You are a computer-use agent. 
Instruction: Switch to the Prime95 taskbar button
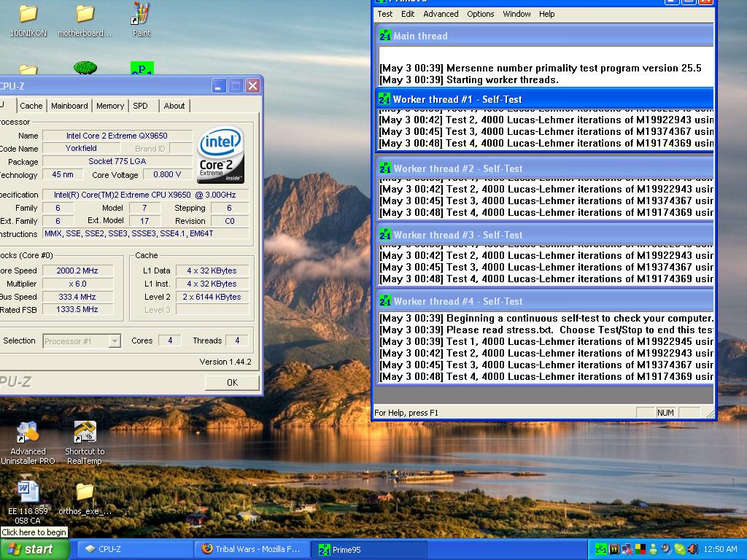point(369,550)
